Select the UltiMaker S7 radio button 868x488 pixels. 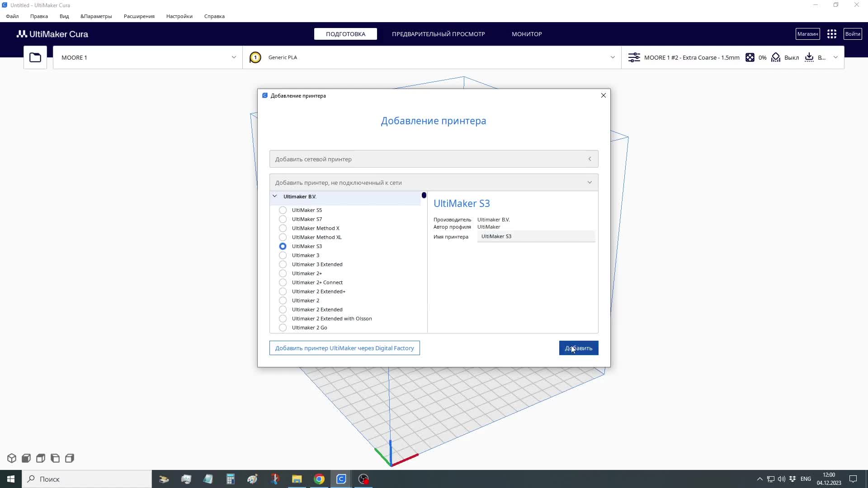[x=283, y=219]
